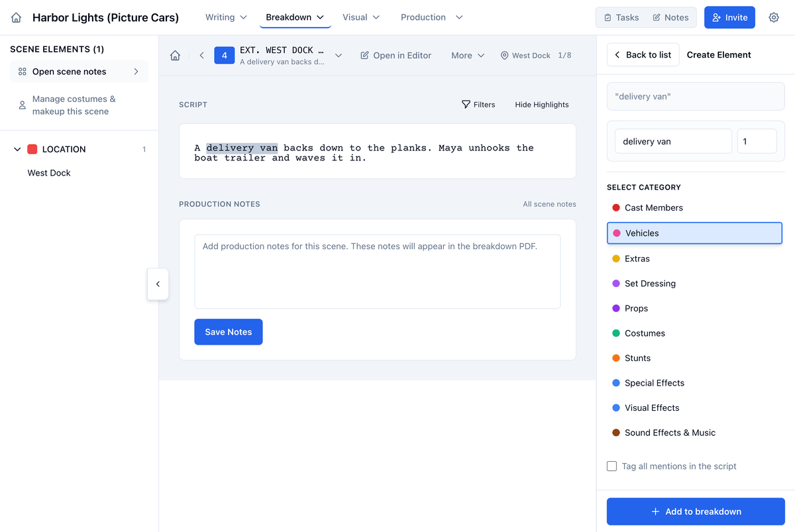795x532 pixels.
Task: Select West Dock in scene elements list
Action: [49, 173]
